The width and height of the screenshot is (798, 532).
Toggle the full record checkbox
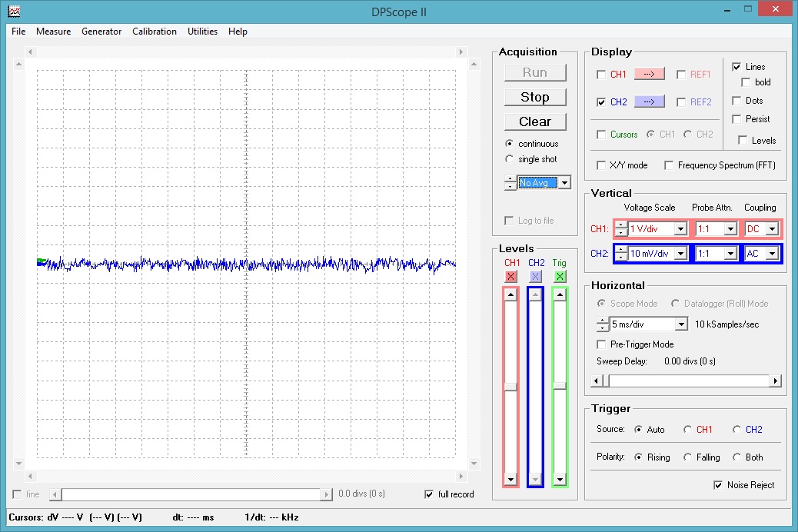coord(429,494)
